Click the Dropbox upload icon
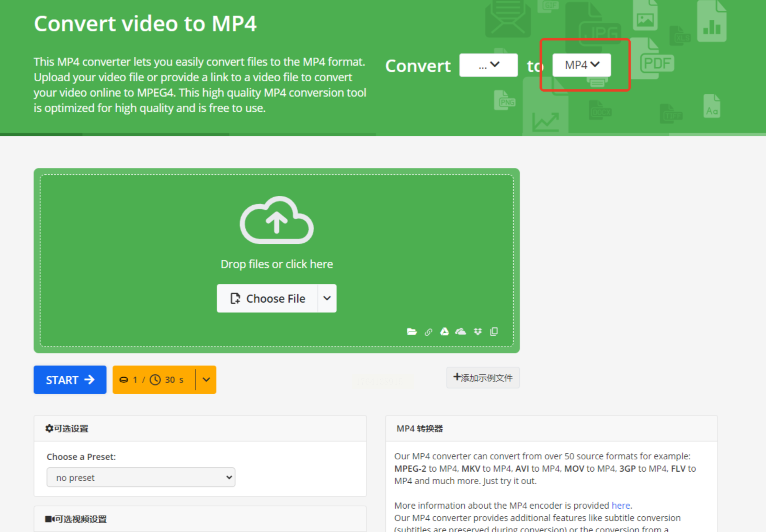Viewport: 766px width, 532px height. click(478, 332)
